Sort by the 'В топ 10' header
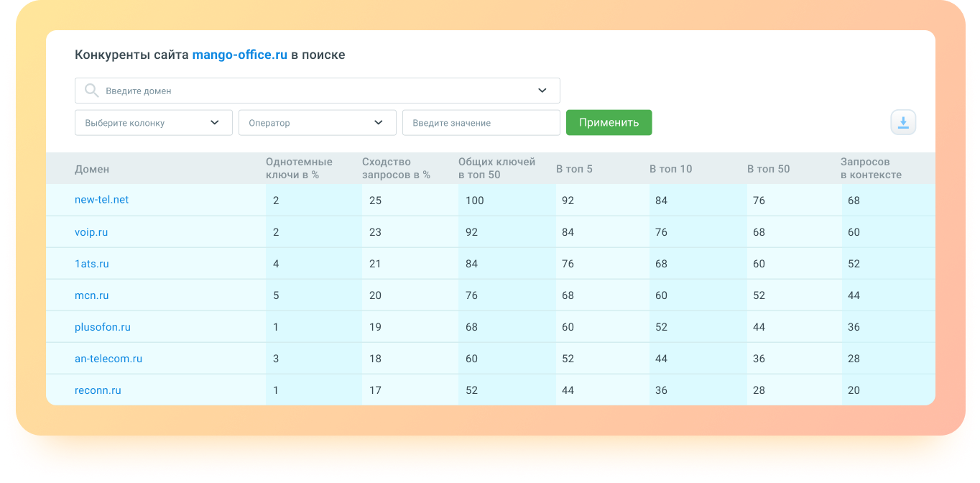This screenshot has width=980, height=483. coord(671,169)
